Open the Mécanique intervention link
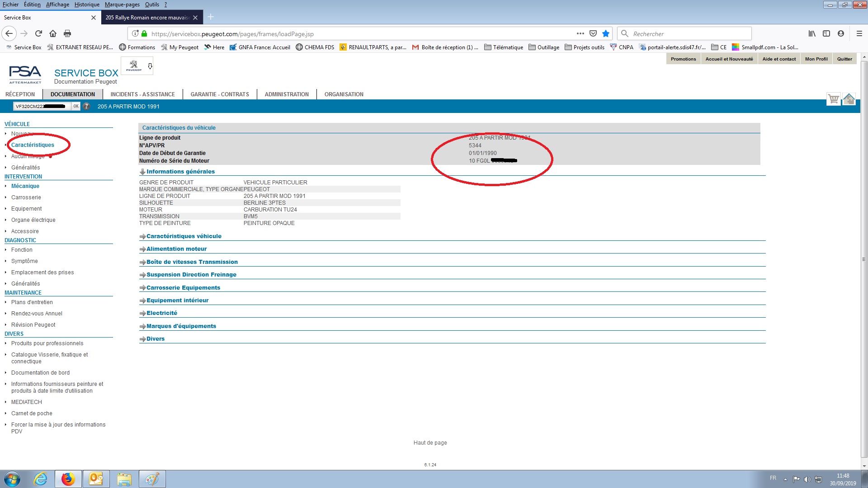 (x=25, y=186)
